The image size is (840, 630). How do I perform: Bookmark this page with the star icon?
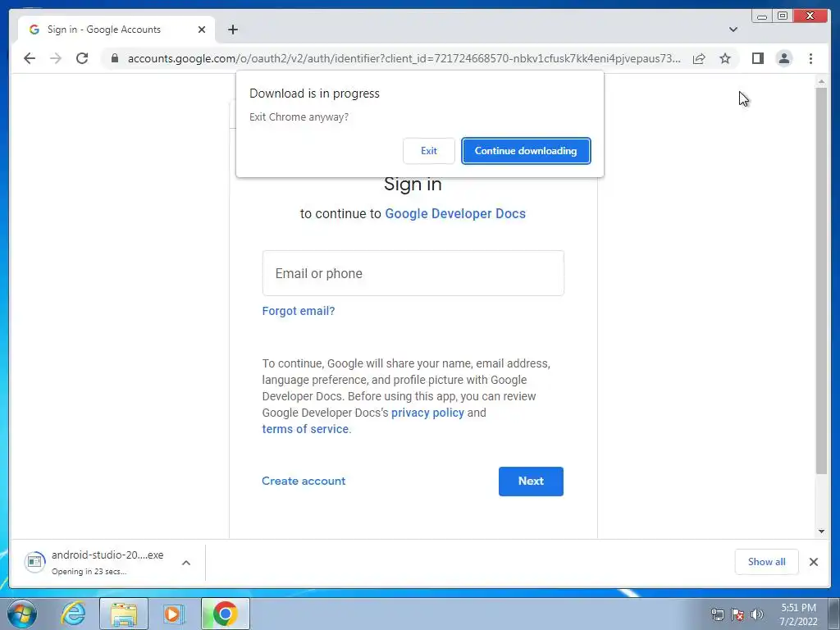tap(725, 58)
